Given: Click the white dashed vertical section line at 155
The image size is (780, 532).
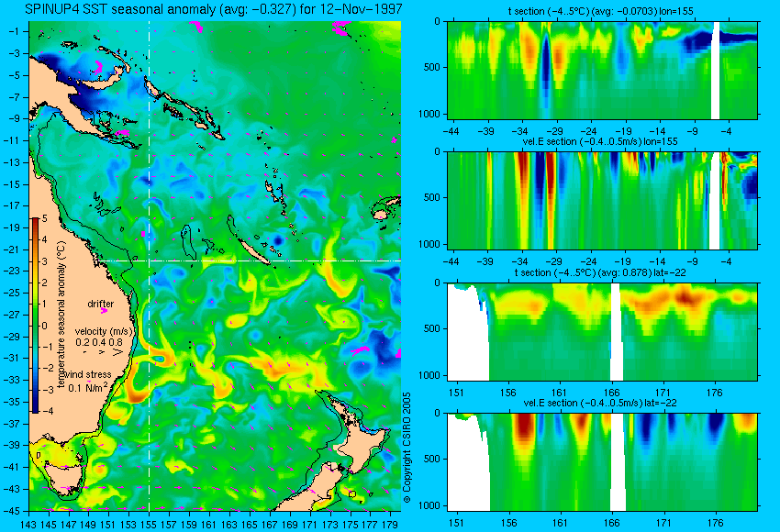Looking at the screenshot, I should click(x=150, y=265).
